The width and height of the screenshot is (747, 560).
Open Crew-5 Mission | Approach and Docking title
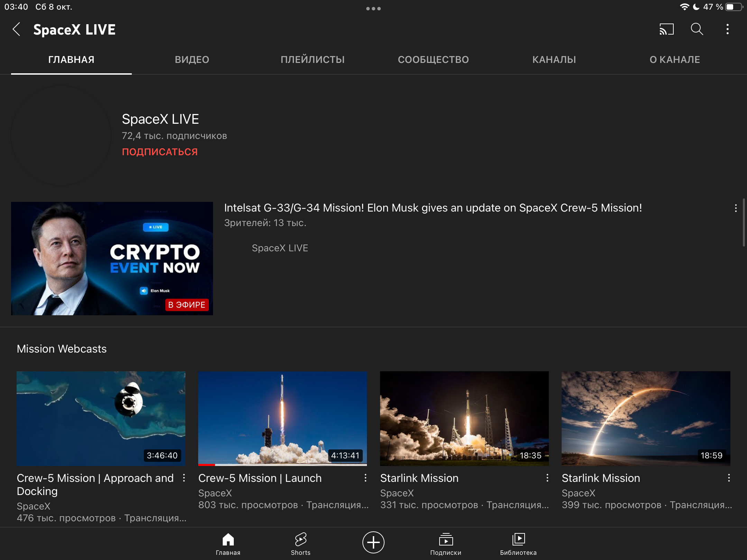pos(95,485)
